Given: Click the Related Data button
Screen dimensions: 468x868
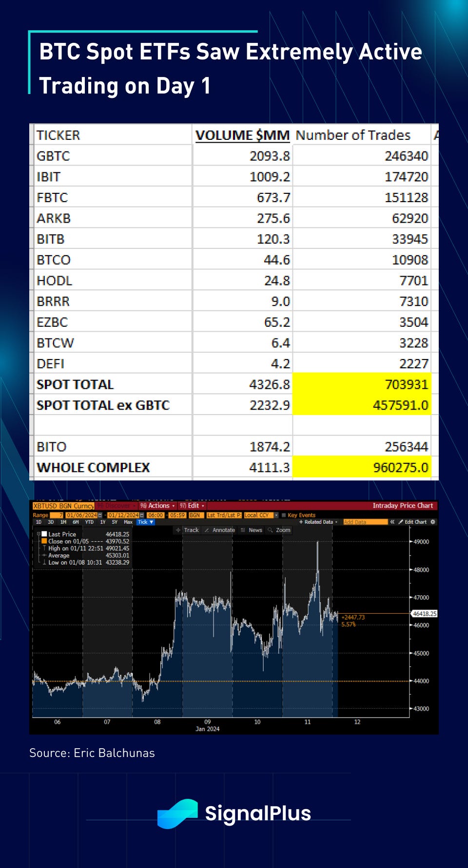Looking at the screenshot, I should (318, 522).
